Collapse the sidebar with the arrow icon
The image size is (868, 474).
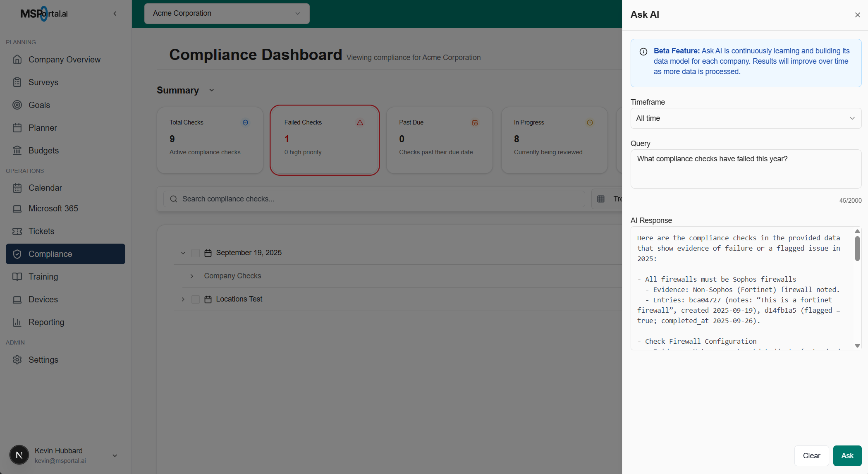point(115,14)
